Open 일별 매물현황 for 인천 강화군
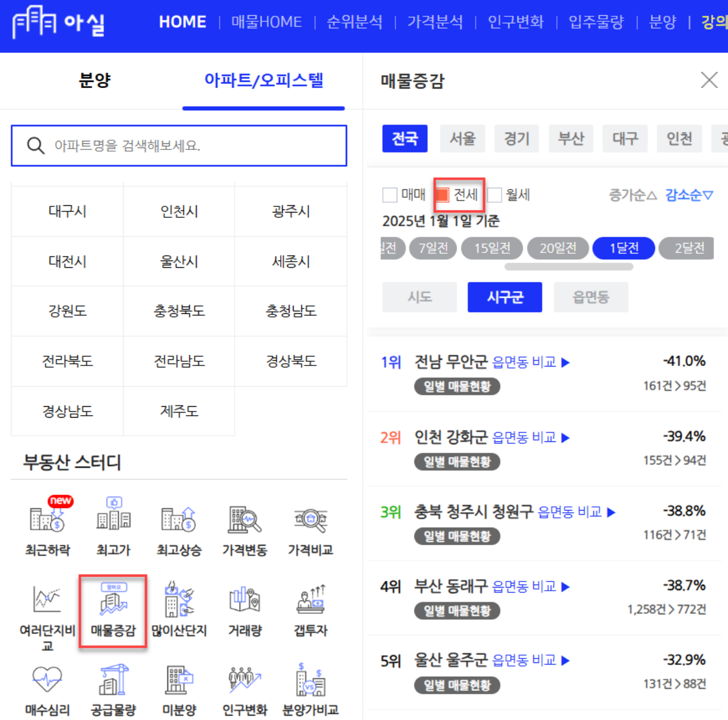 pos(457,461)
